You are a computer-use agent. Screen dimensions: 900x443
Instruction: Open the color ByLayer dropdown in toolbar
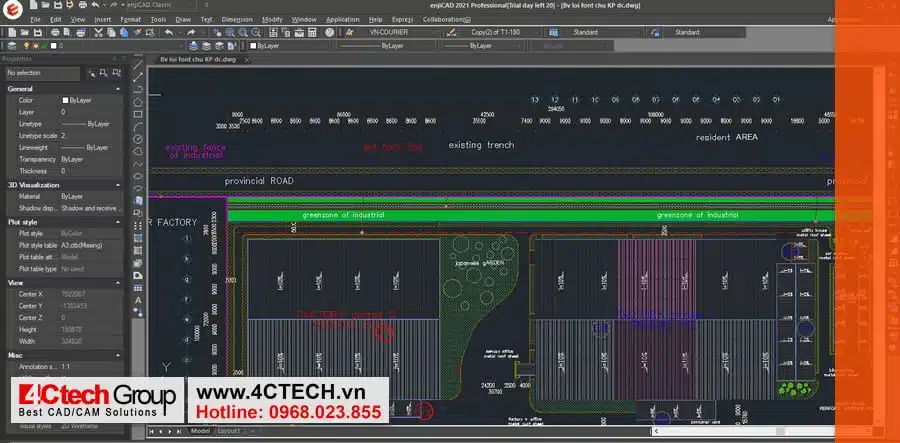point(289,46)
